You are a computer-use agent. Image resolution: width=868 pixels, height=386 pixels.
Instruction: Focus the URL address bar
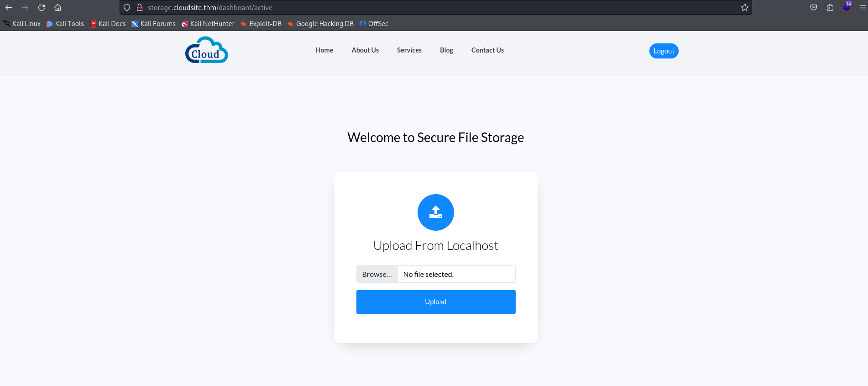tap(411, 8)
